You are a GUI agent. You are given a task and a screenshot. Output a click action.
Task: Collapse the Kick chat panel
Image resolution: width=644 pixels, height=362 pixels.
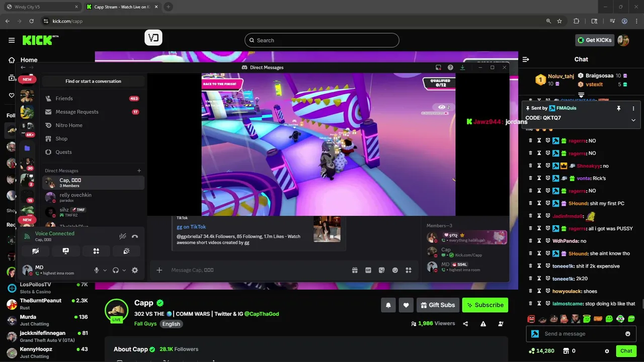[x=526, y=59]
